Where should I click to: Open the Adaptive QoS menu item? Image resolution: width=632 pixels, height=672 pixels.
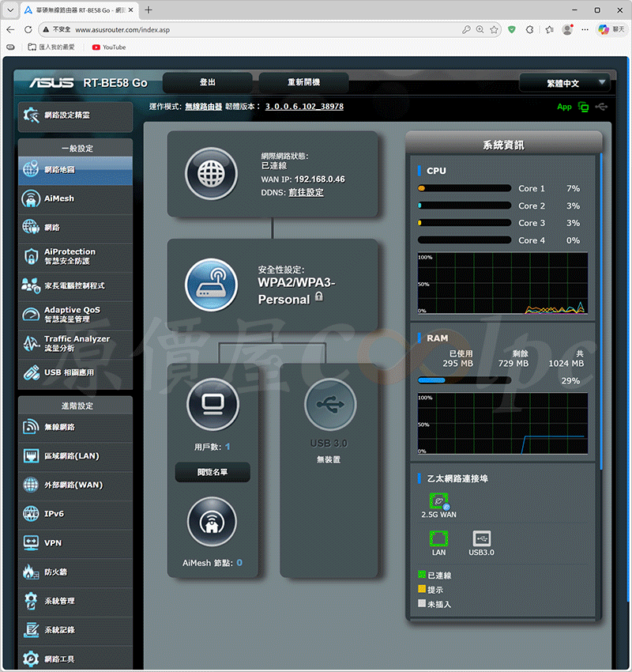75,314
